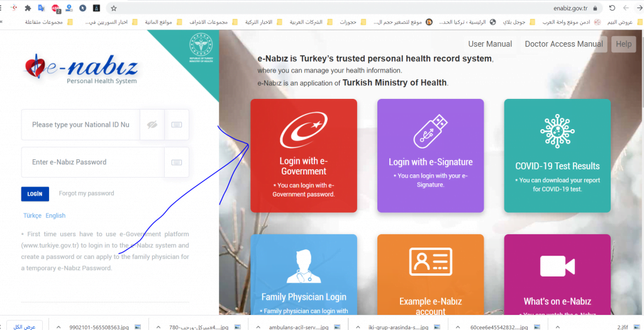This screenshot has height=330, width=644.
Task: Open bookmark folder 'عروض البيم'
Action: click(625, 22)
